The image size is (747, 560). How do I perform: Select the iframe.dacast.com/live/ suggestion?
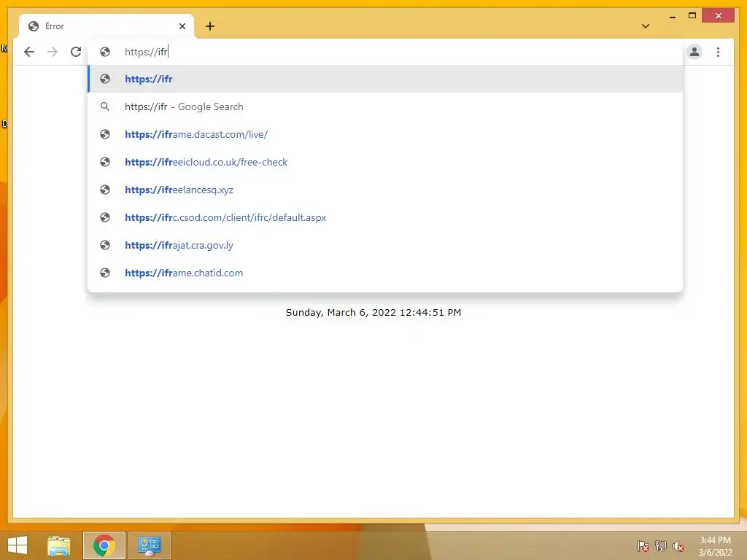pyautogui.click(x=385, y=134)
